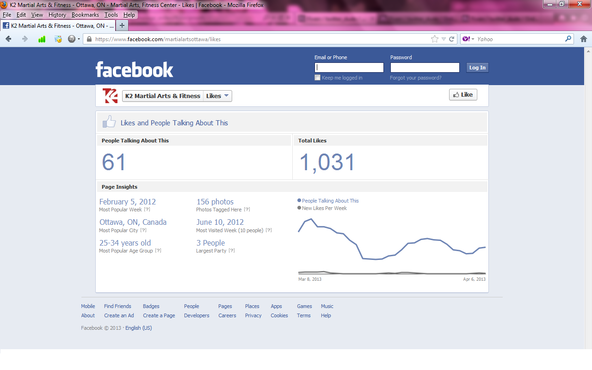This screenshot has height=370, width=592.
Task: Open the History menu
Action: click(57, 15)
